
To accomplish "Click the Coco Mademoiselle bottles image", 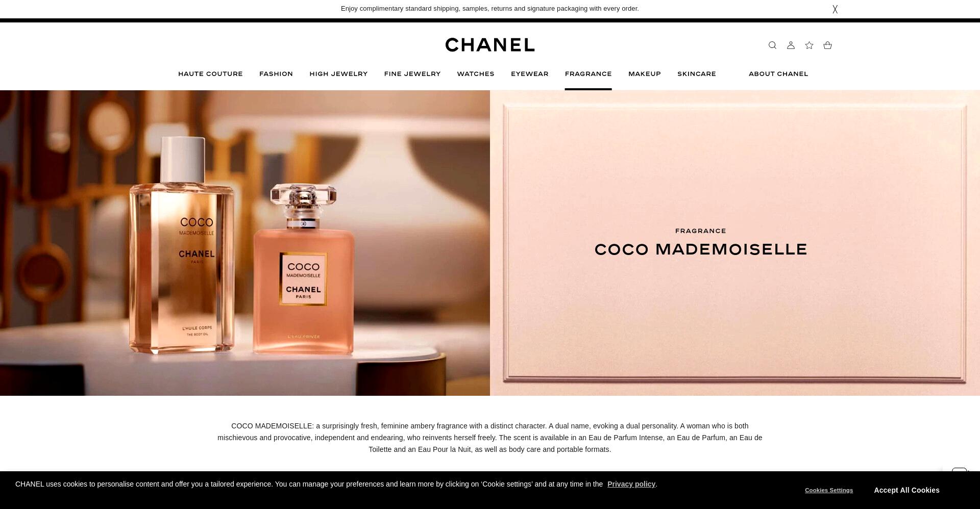I will point(245,243).
